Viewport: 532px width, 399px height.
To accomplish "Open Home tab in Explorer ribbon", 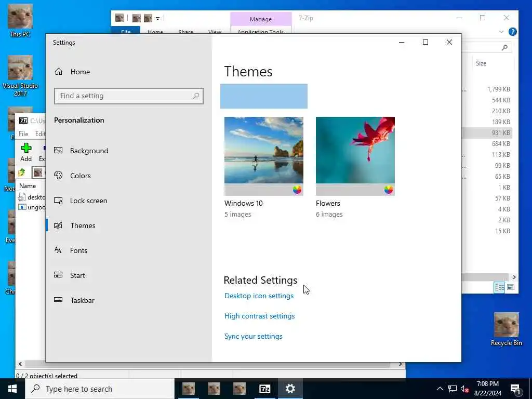I will [155, 32].
